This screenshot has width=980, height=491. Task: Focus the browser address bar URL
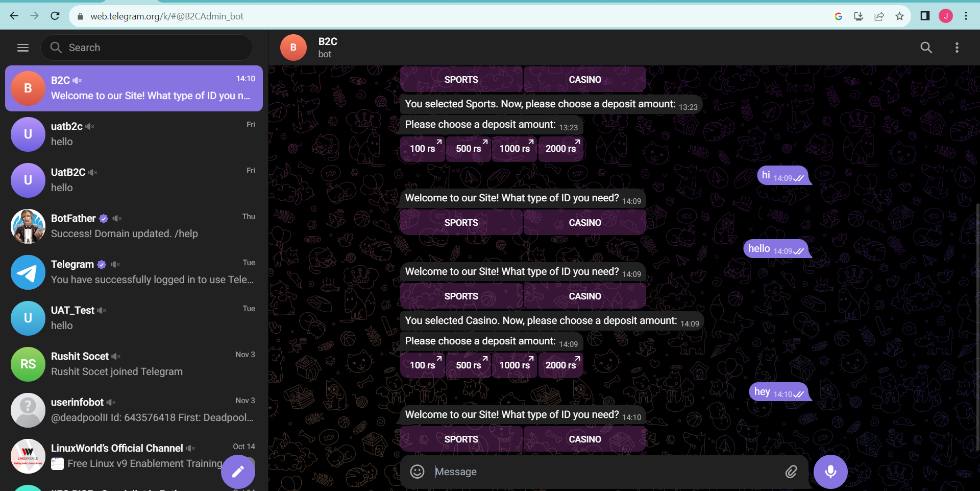click(x=167, y=16)
